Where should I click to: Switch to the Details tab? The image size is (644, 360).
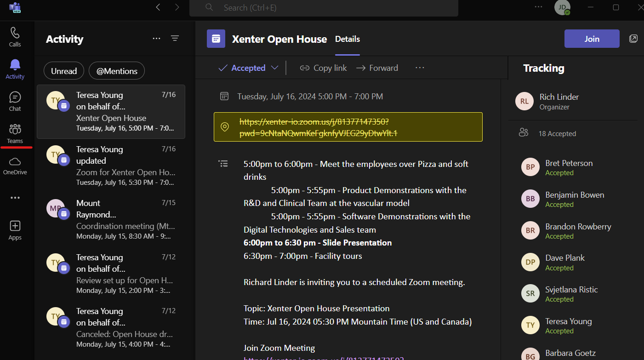348,39
